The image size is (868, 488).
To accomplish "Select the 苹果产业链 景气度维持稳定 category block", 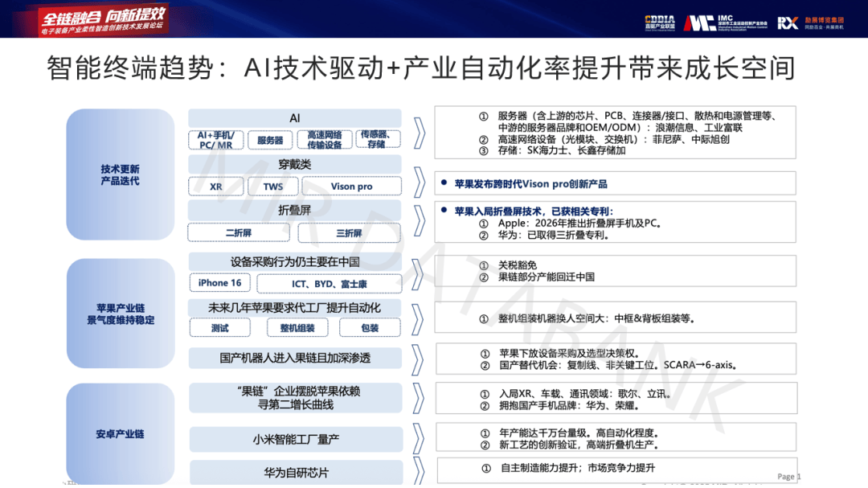I will pyautogui.click(x=120, y=314).
